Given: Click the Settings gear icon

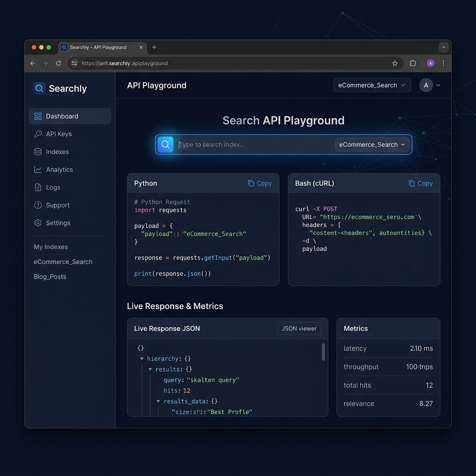Looking at the screenshot, I should click(38, 223).
